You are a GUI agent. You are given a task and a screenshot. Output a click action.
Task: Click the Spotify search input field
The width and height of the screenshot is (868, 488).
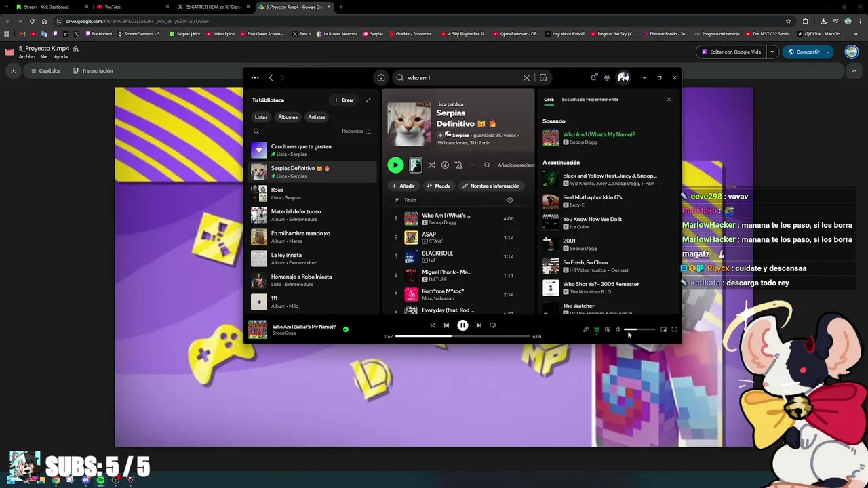click(463, 78)
